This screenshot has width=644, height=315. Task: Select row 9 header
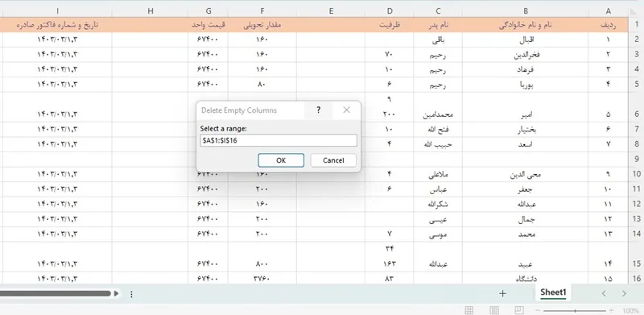[x=636, y=160]
